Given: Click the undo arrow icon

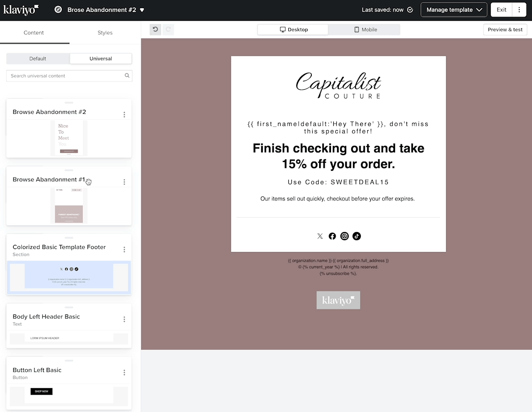Looking at the screenshot, I should [x=155, y=29].
